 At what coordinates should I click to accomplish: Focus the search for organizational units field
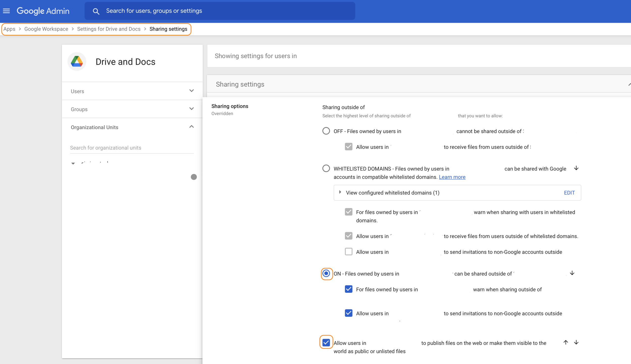132,148
